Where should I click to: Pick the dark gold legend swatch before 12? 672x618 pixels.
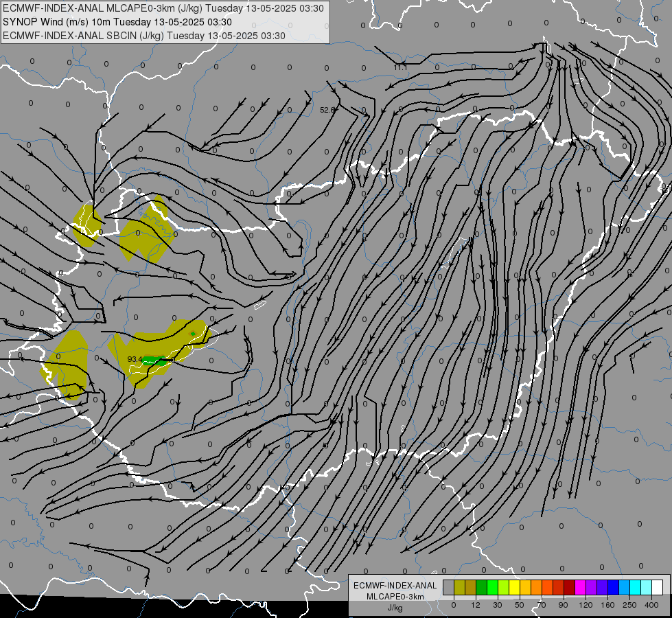(471, 587)
